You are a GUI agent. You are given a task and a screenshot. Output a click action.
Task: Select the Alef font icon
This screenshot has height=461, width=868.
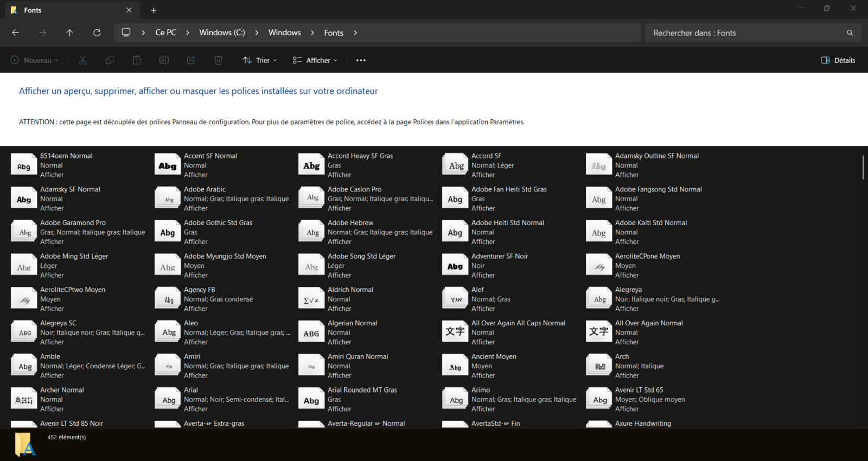(455, 299)
